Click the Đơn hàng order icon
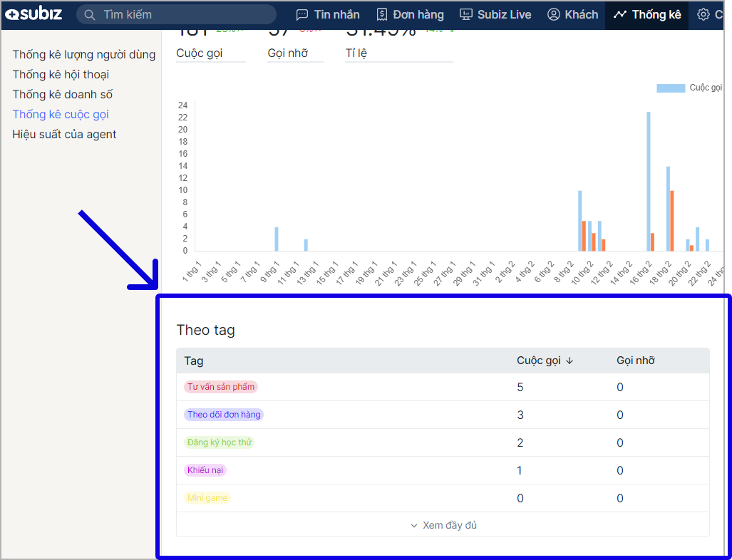 click(382, 15)
